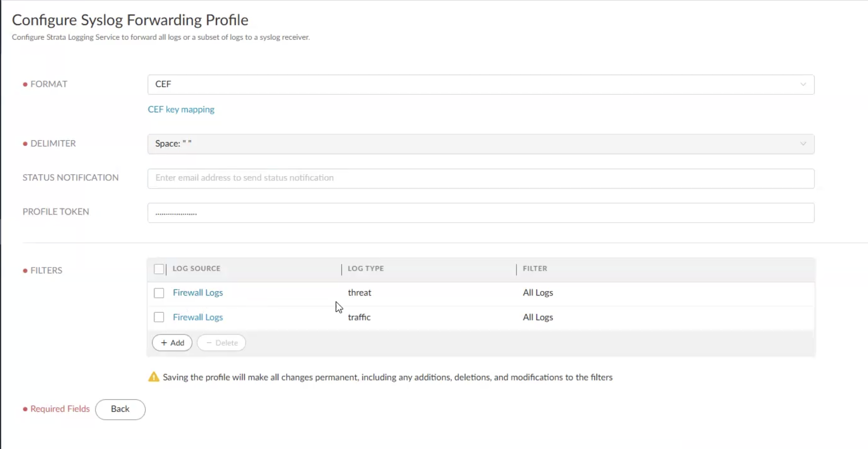Click the yellow warning triangle icon
Viewport: 868px width, 449px height.
click(x=154, y=377)
